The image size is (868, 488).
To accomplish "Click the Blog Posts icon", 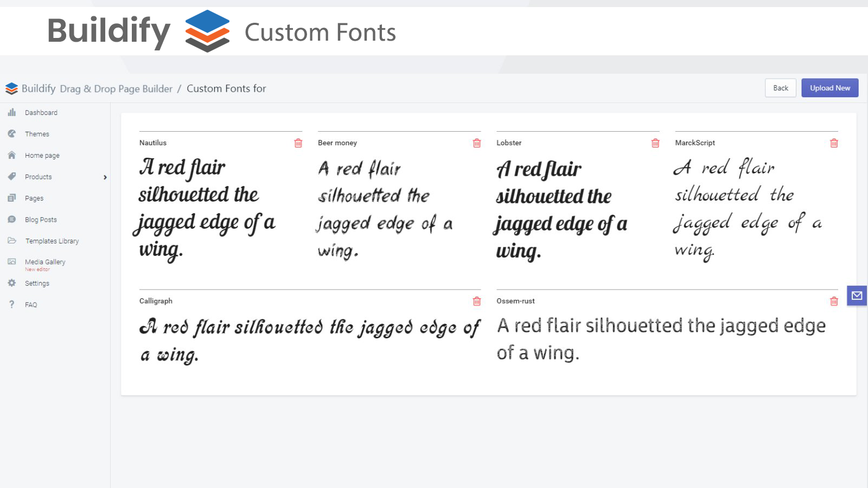I will (x=12, y=219).
